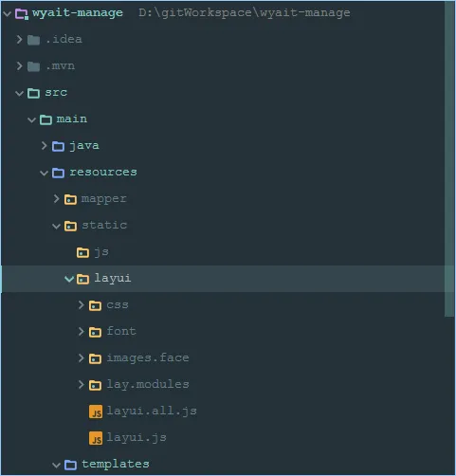Expand the mapper folder arrow
Screen dimensions: 456x476
pos(56,199)
